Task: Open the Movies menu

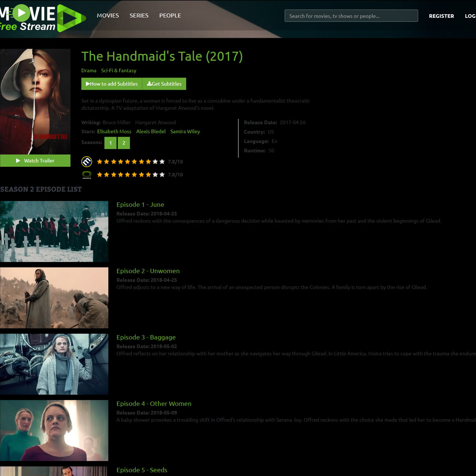Action: coord(108,15)
